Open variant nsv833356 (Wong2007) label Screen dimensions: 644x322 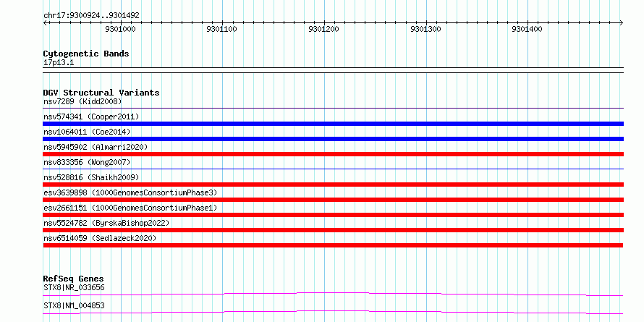[87, 162]
